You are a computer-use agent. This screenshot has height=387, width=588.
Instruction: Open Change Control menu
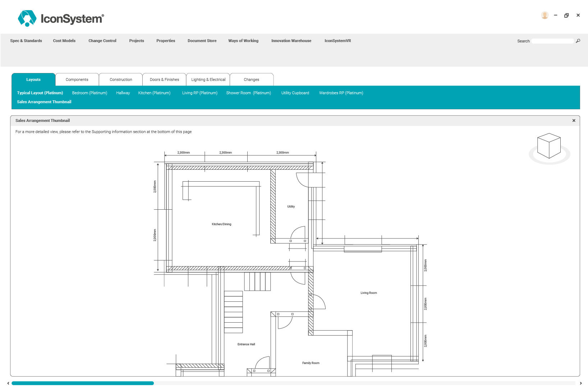pyautogui.click(x=102, y=41)
